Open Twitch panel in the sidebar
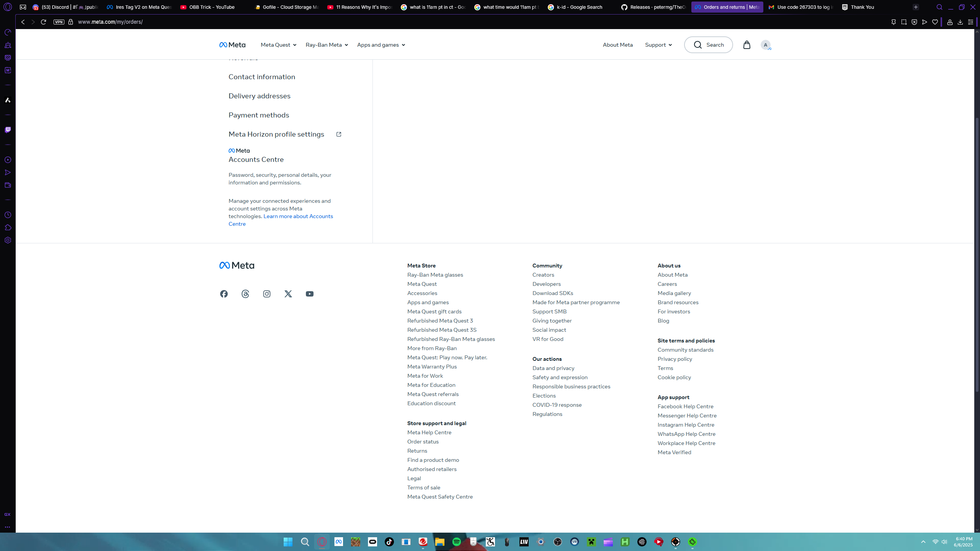Viewport: 980px width, 551px height. (8, 130)
